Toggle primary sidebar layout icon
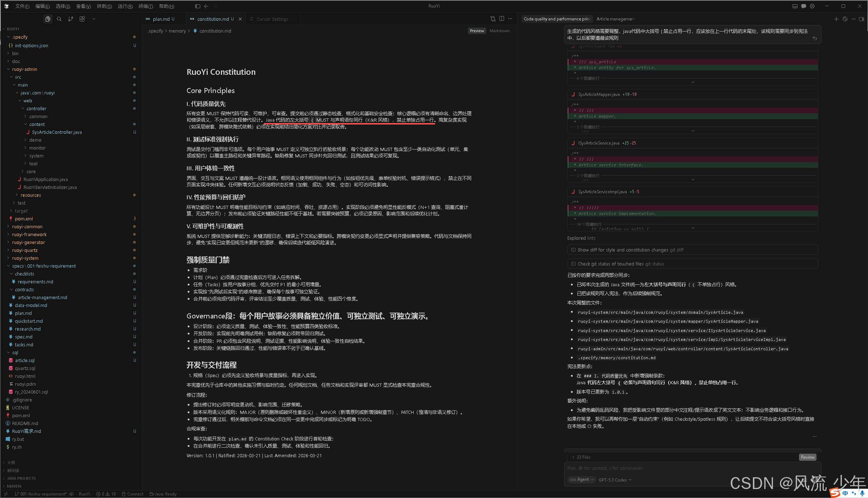 coord(198,6)
